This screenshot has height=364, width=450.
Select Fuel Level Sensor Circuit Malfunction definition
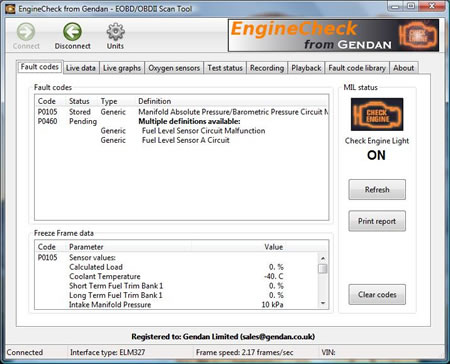tap(204, 131)
